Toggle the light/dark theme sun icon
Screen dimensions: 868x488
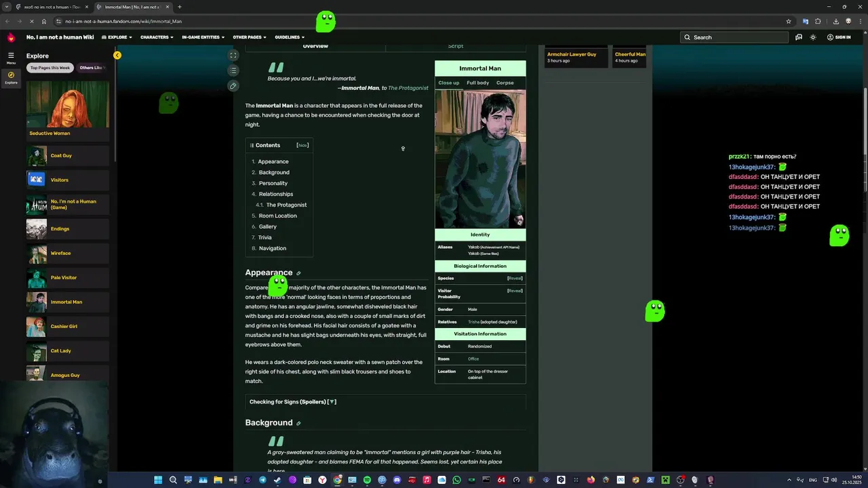(x=813, y=37)
